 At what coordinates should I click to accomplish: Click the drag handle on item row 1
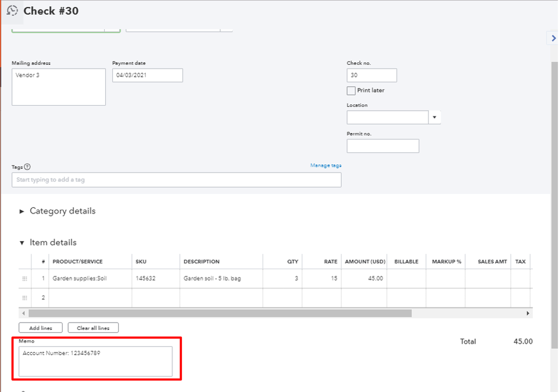pos(24,278)
